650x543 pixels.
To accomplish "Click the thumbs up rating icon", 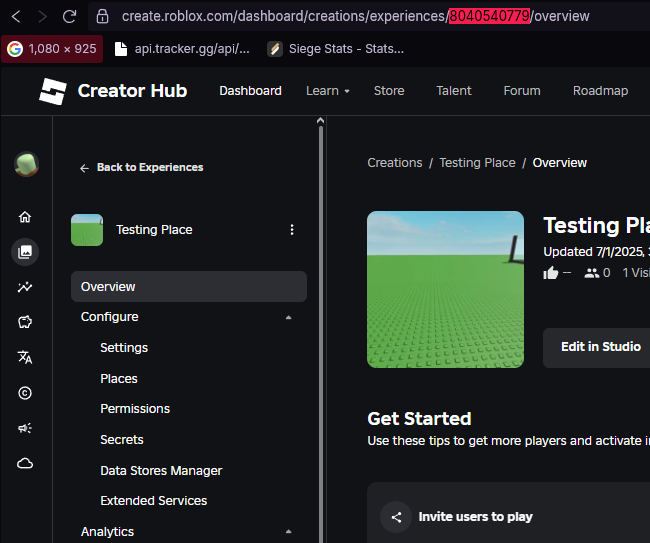I will [551, 273].
